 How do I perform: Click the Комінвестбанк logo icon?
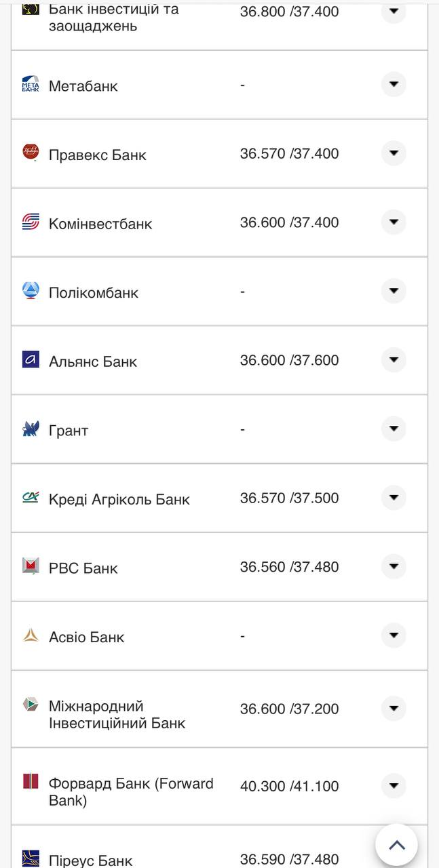[x=31, y=222]
